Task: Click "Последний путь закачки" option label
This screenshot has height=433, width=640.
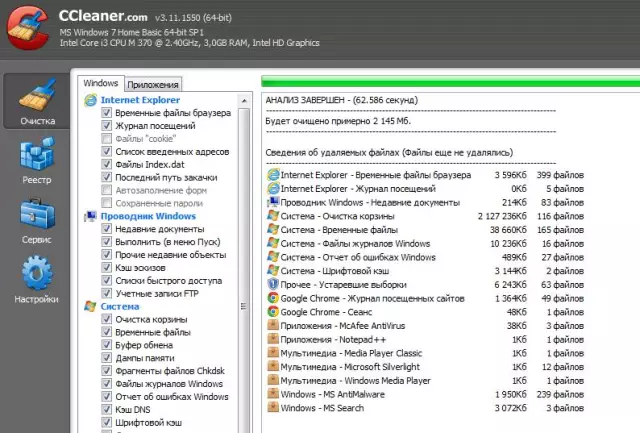Action: 166,178
